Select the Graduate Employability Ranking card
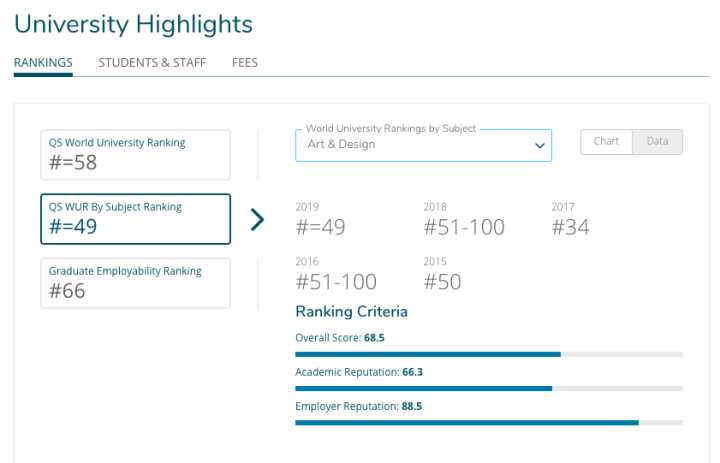Screen dimensions: 720x463 [135, 283]
